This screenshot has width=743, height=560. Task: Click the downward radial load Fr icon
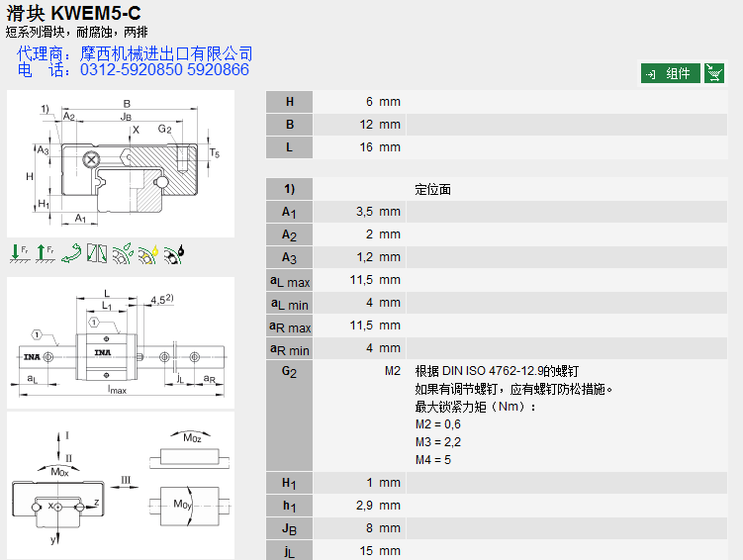click(19, 253)
